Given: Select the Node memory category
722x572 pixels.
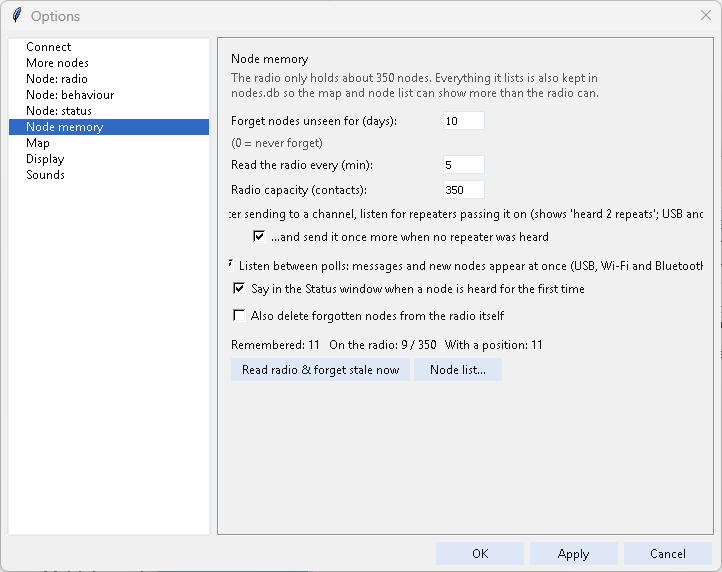Looking at the screenshot, I should 109,127.
